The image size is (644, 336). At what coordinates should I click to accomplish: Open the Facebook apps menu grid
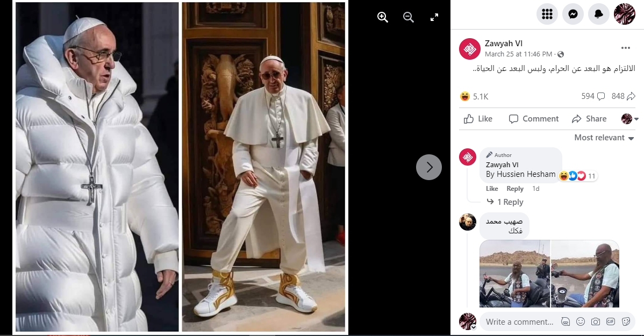point(547,14)
